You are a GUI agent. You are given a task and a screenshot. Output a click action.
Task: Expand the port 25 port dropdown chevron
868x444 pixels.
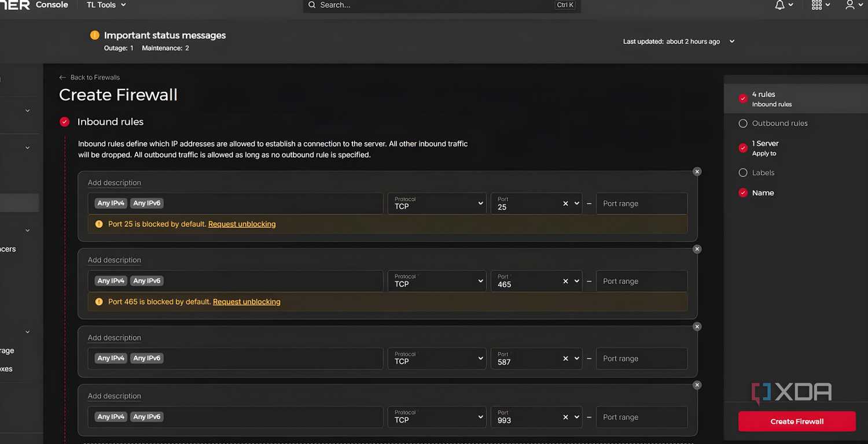[x=576, y=203]
